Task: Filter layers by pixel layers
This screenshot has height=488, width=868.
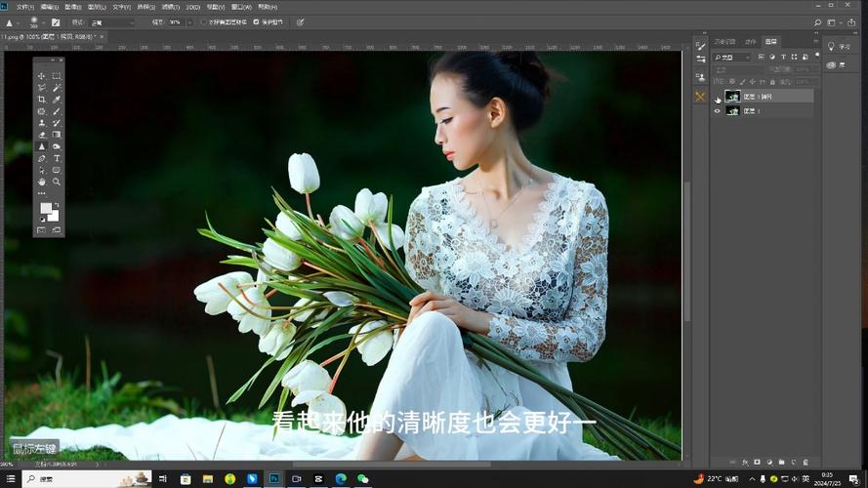Action: tap(762, 57)
